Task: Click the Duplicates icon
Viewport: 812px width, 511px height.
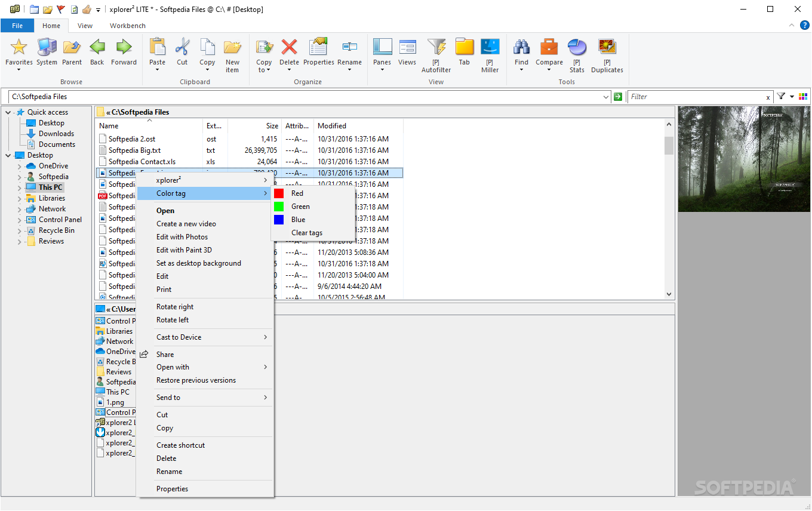Action: pos(607,47)
